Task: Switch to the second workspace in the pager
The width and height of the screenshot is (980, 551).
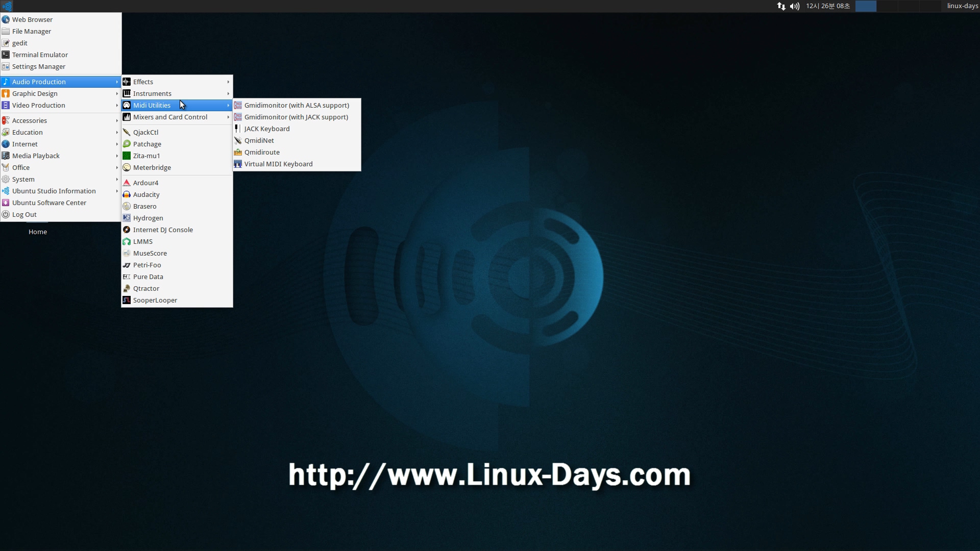Action: click(x=887, y=6)
